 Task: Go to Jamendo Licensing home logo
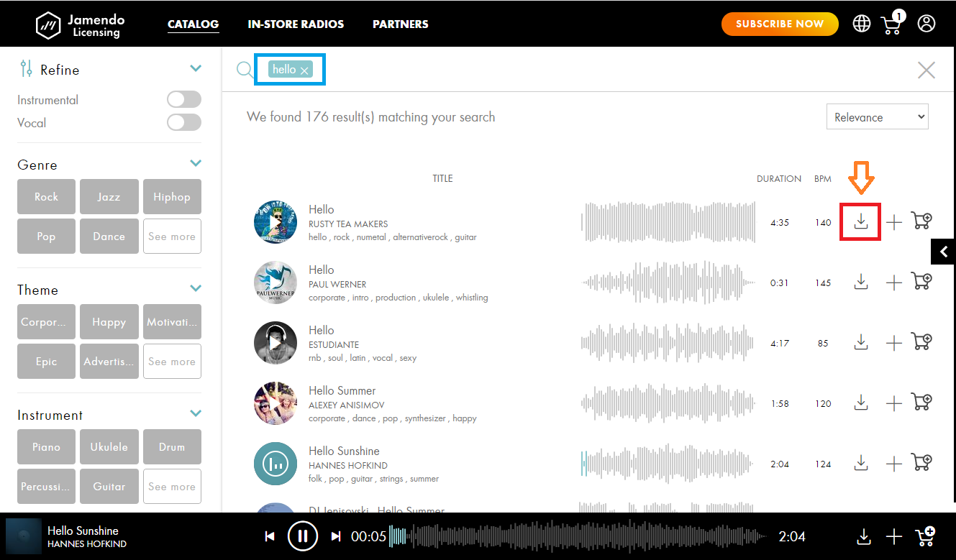(80, 24)
